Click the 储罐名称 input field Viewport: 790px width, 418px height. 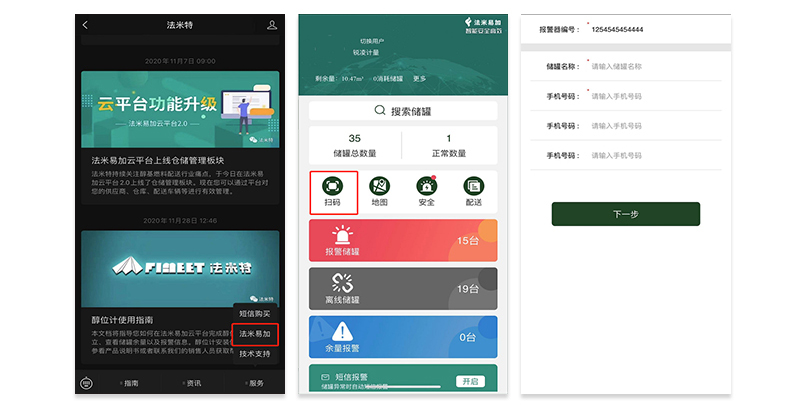[655, 66]
